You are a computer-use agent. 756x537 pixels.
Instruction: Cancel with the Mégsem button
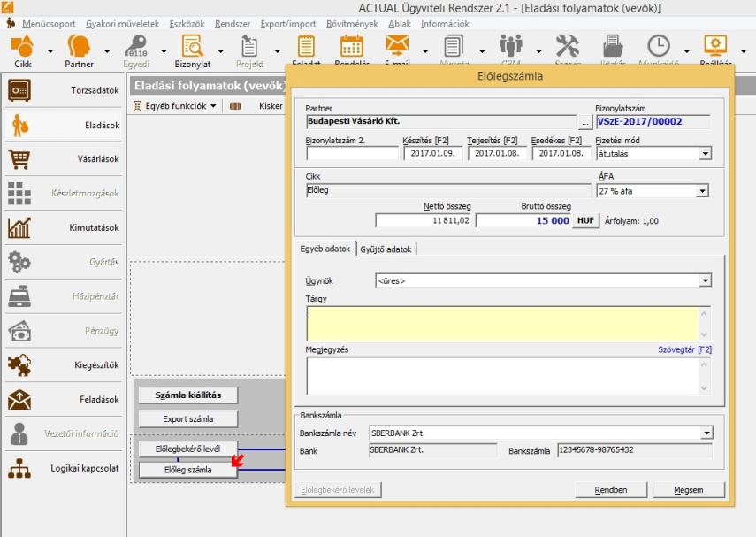point(688,489)
